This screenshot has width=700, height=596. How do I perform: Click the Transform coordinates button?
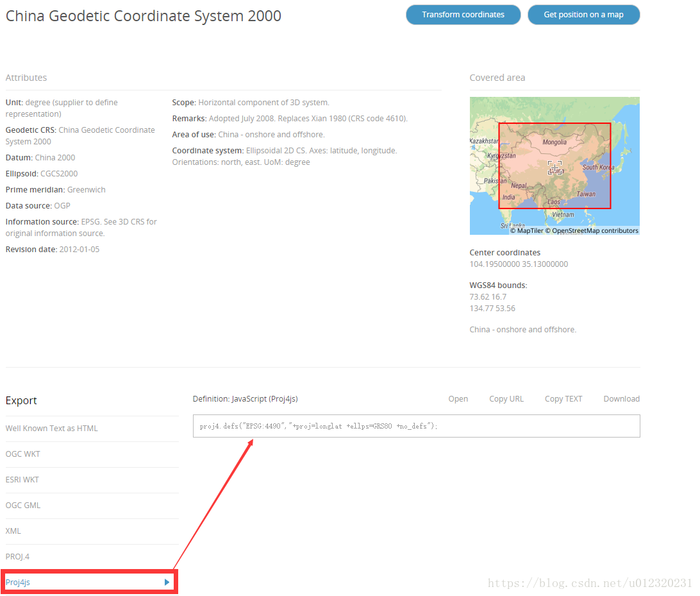tap(463, 15)
